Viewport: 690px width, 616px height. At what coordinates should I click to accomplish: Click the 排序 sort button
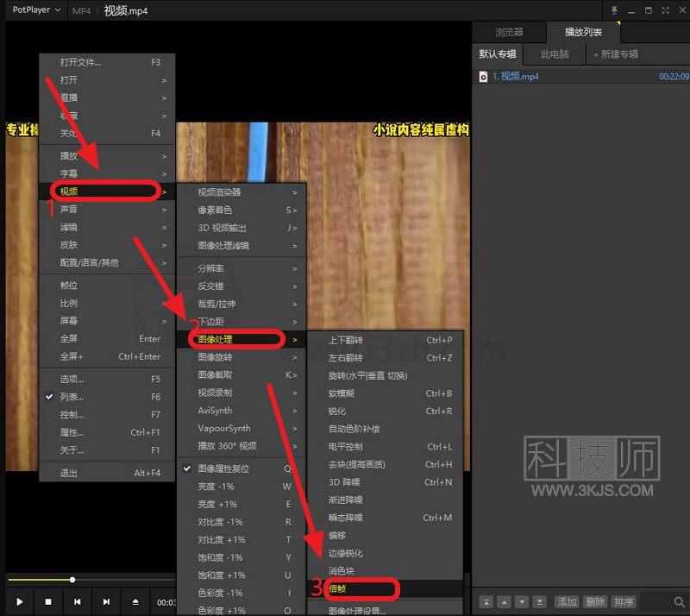pyautogui.click(x=624, y=601)
